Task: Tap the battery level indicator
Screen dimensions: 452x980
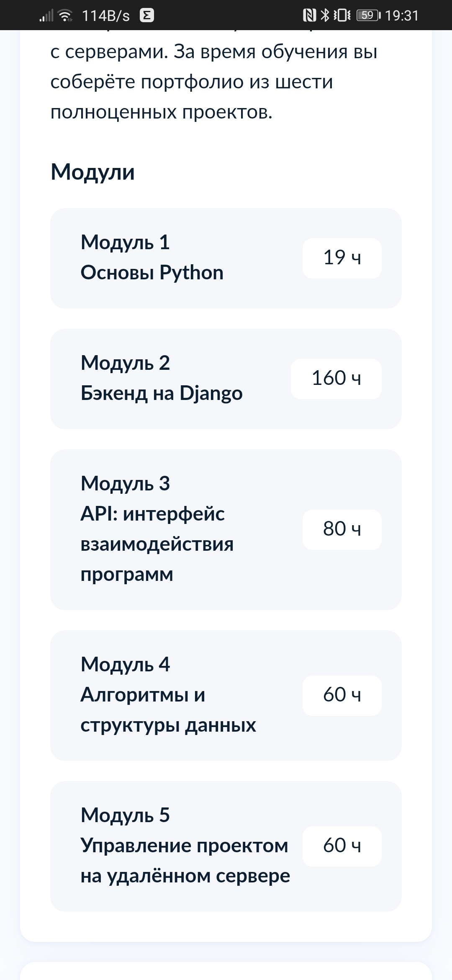Action: coord(368,15)
